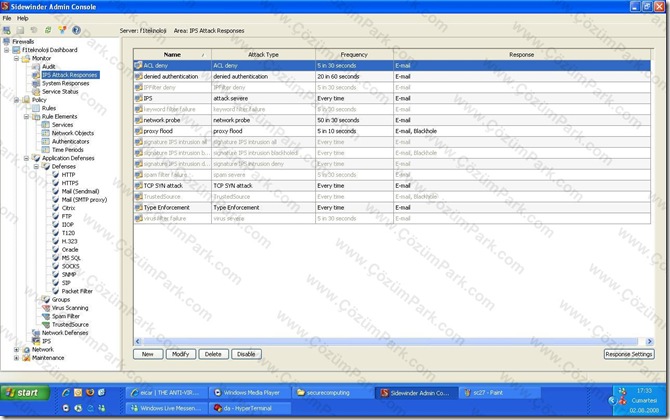The image size is (670, 420).
Task: Open Firefox from the quick launch
Action: tap(90, 392)
